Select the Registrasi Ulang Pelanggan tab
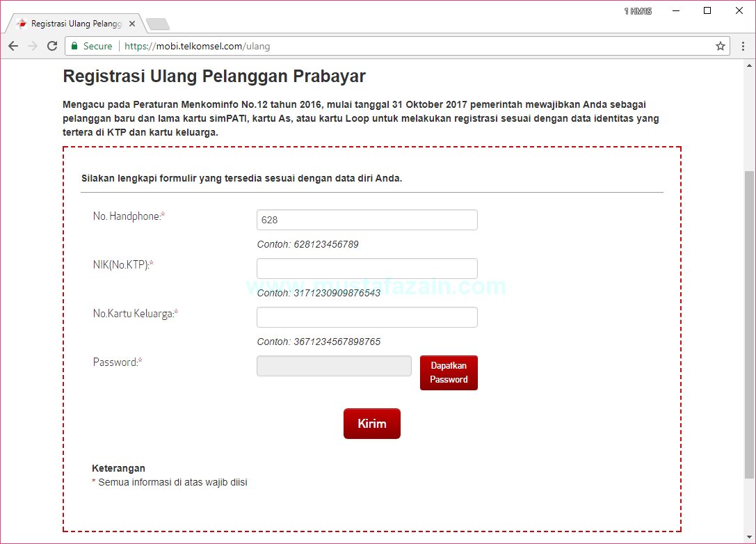This screenshot has width=756, height=544. [x=74, y=23]
